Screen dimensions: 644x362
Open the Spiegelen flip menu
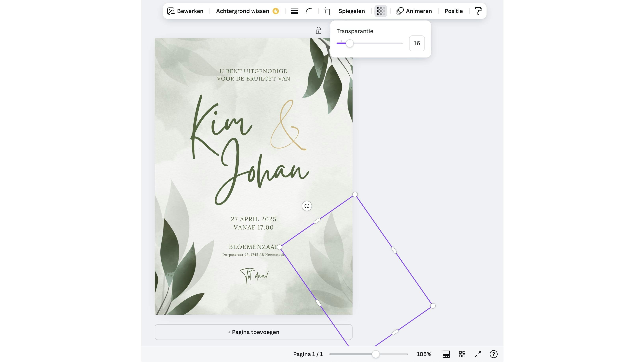click(x=352, y=11)
